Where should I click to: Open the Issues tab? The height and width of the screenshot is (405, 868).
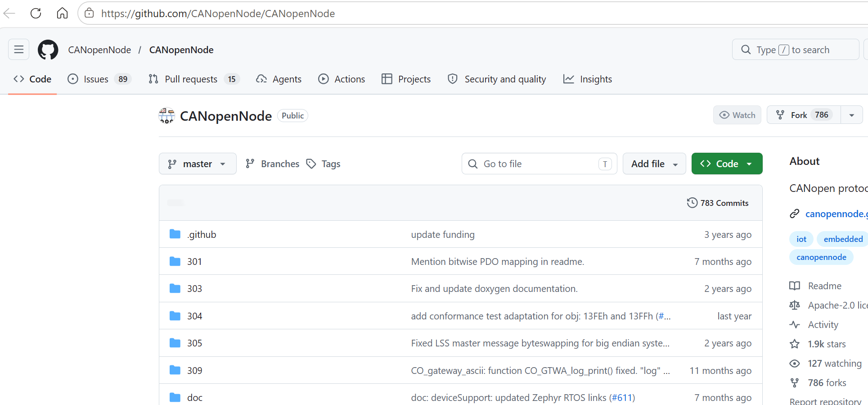[99, 79]
